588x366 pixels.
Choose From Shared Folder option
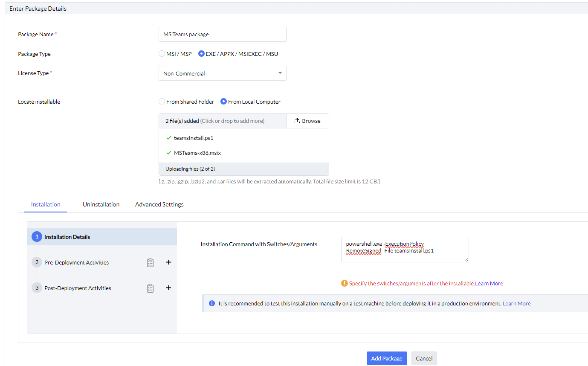click(162, 102)
